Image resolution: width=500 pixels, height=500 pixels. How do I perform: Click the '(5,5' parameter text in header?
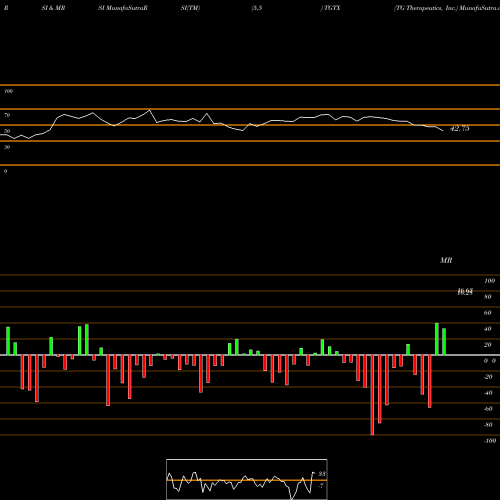click(x=257, y=8)
